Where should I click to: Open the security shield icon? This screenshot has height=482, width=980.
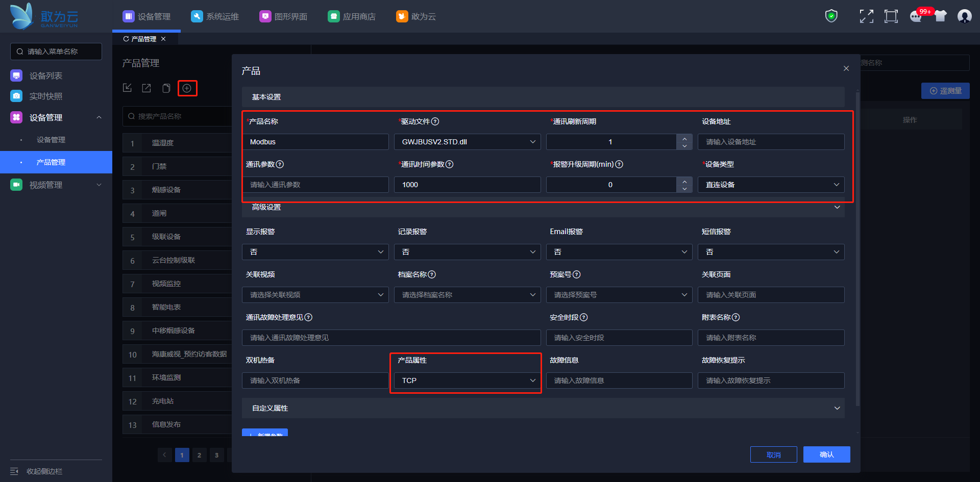coord(831,16)
